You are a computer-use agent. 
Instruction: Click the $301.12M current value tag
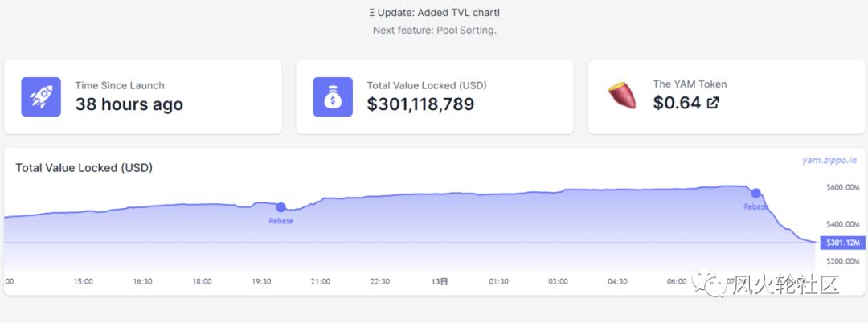[x=842, y=243]
